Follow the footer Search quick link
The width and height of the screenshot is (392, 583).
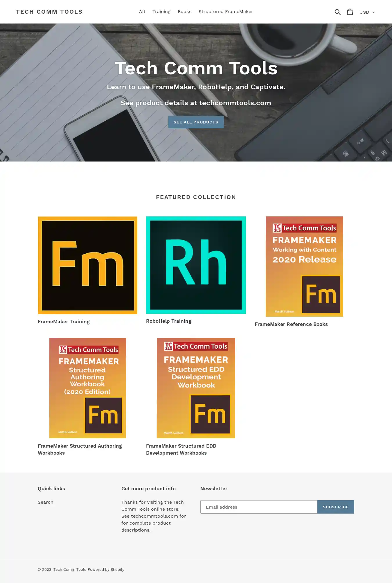[46, 502]
